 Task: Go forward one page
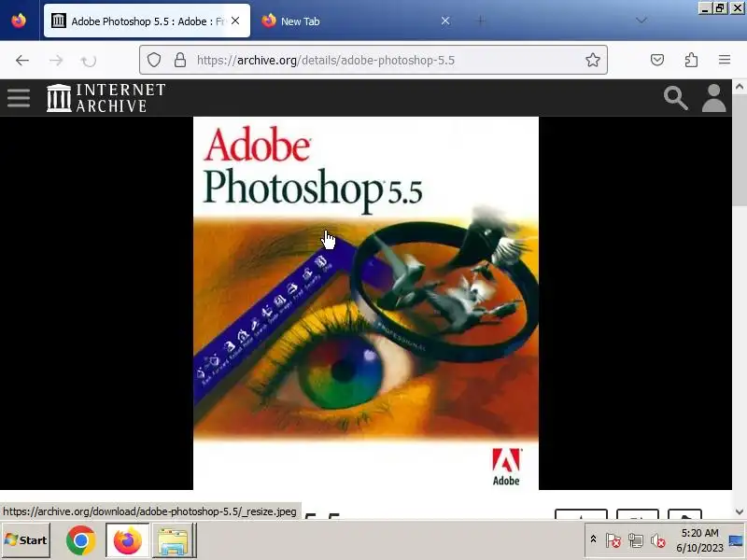[56, 60]
